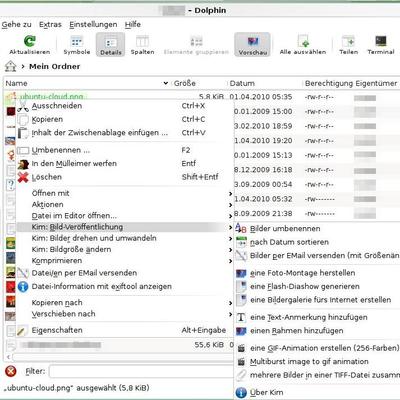Image resolution: width=400 pixels, height=400 pixels.
Task: Expand the Öffnen mit submenu
Action: tap(125, 193)
